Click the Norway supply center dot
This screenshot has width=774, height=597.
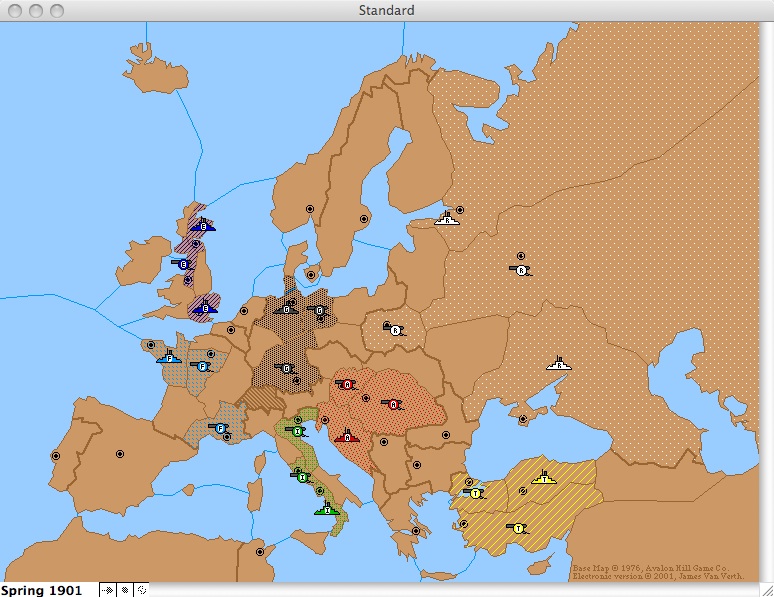pos(310,209)
